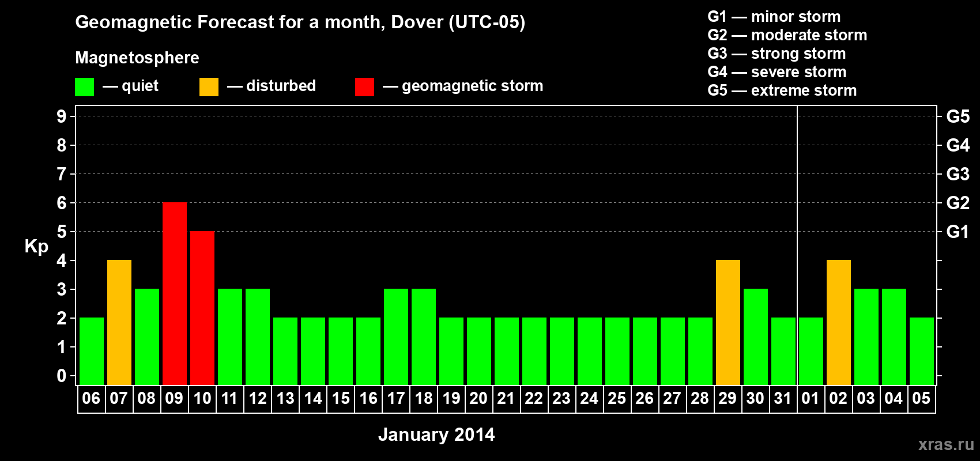Viewport: 980px width, 461px height.
Task: Click the orange disturbed legend swatch
Action: (x=209, y=87)
